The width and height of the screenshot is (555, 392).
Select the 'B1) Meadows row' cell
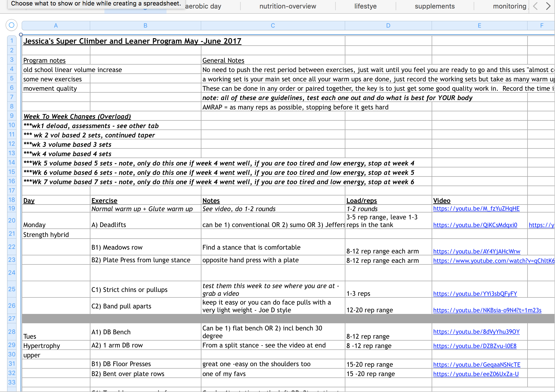[145, 247]
